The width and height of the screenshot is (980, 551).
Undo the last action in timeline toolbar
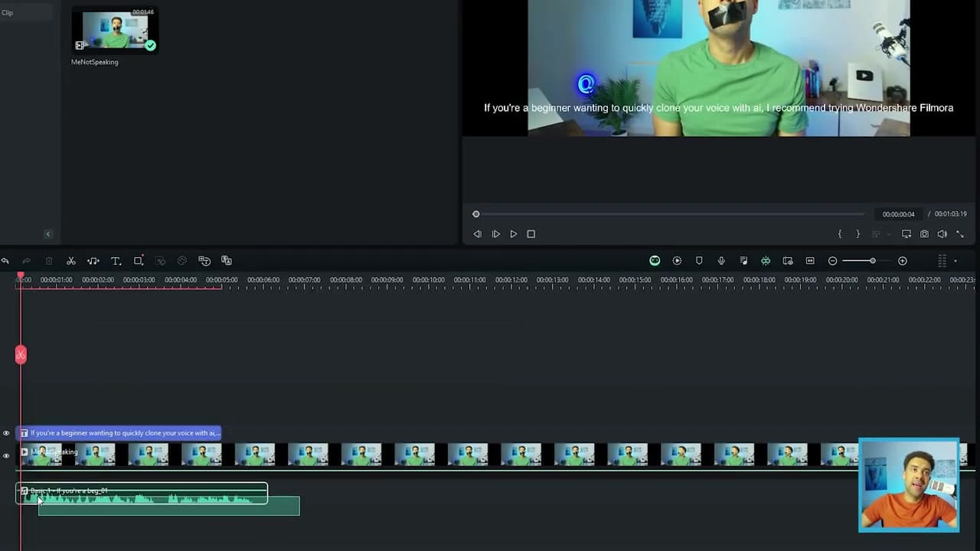5,261
